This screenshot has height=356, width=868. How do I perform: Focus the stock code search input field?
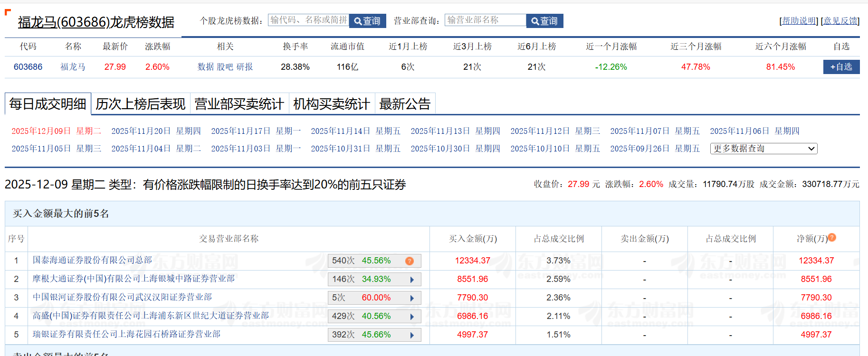tap(308, 20)
